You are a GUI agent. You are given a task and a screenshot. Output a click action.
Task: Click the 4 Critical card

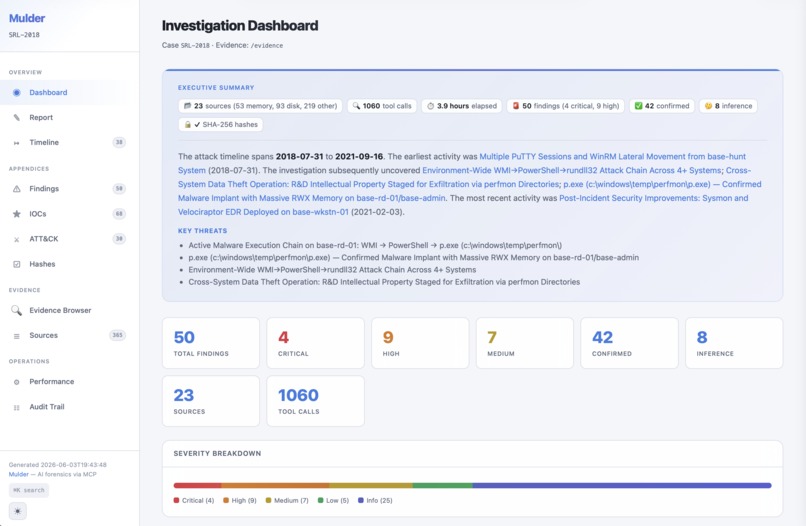click(316, 343)
